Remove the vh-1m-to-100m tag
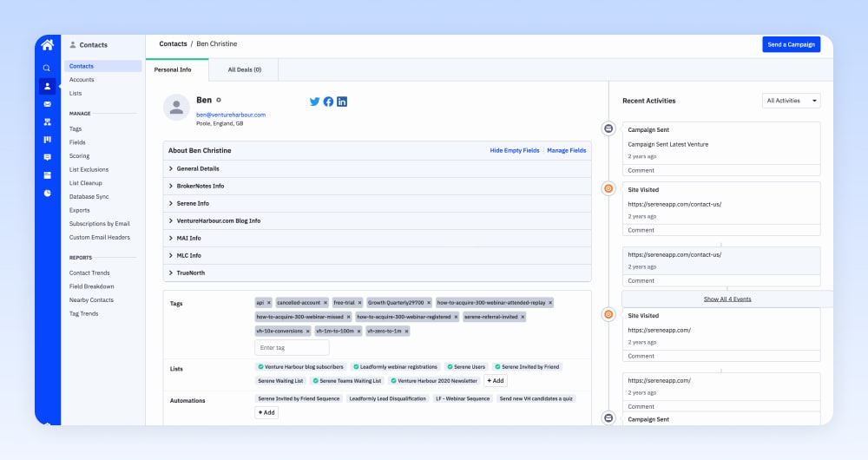Screen dimensions: 868x460 coord(358,331)
